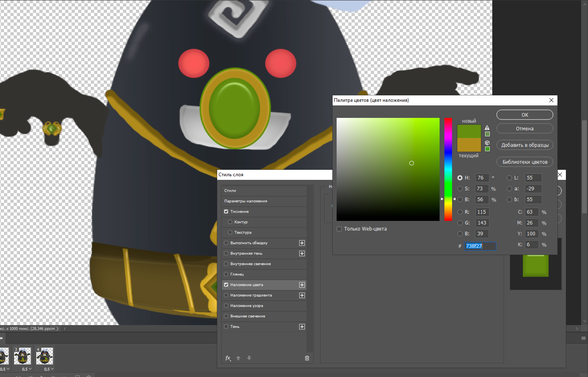Move effect down with the arrow icon

249,358
